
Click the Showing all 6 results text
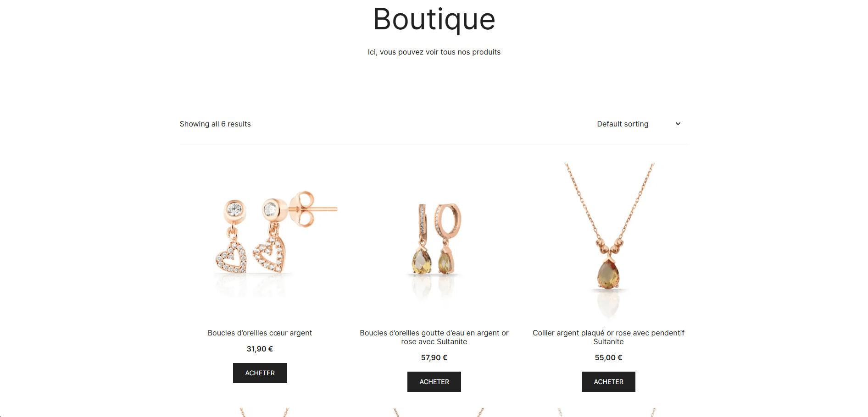point(215,124)
